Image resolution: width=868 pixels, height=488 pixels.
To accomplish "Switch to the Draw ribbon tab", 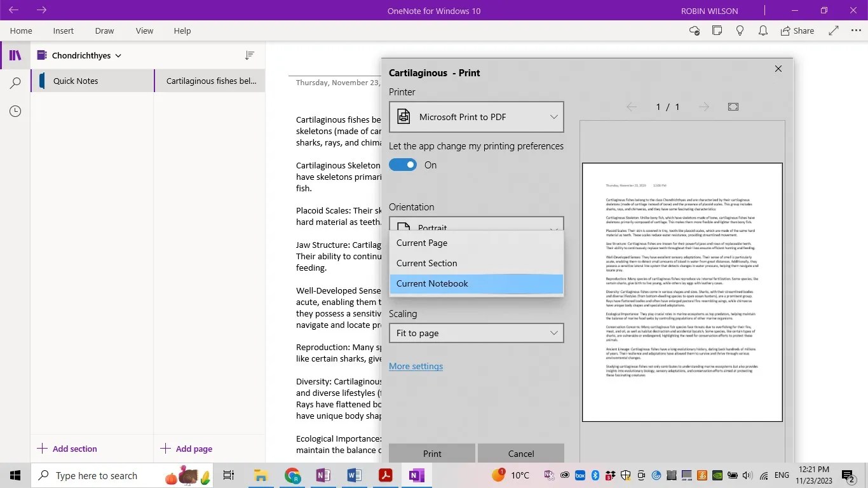I will pyautogui.click(x=104, y=30).
